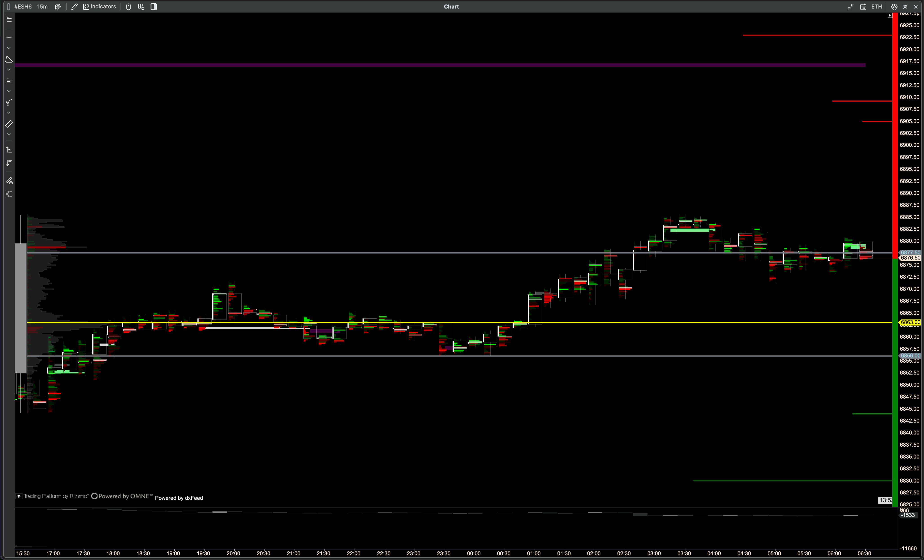Open chart settings gear icon
The image size is (924, 560).
(894, 6)
